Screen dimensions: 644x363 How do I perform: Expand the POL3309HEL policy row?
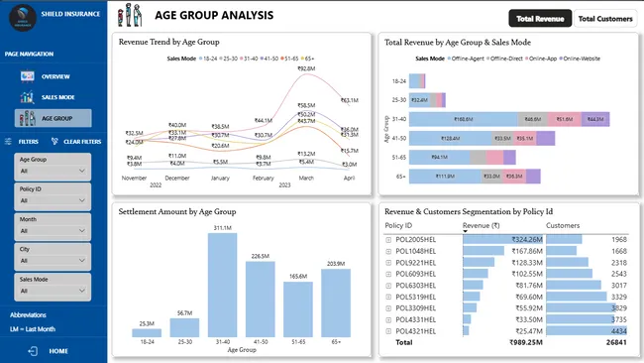[388, 307]
